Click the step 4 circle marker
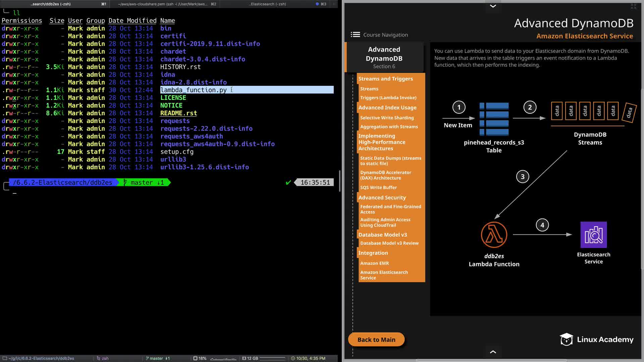Viewport: 644px width, 362px height. [542, 225]
